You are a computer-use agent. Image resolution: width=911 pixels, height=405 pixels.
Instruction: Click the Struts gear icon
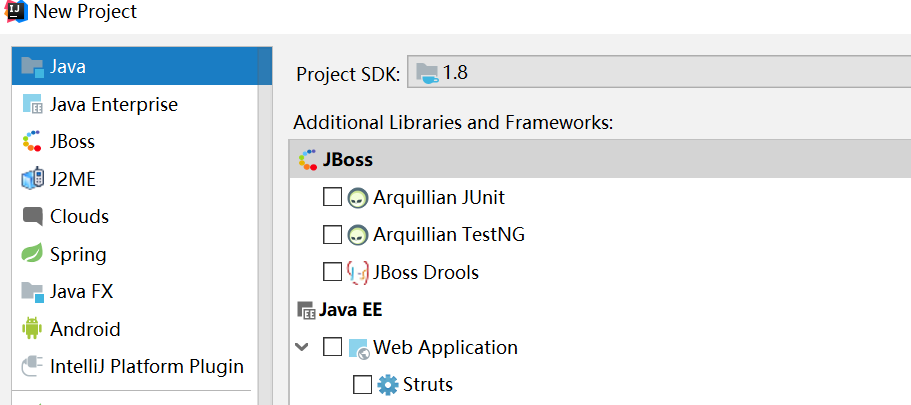click(x=388, y=385)
